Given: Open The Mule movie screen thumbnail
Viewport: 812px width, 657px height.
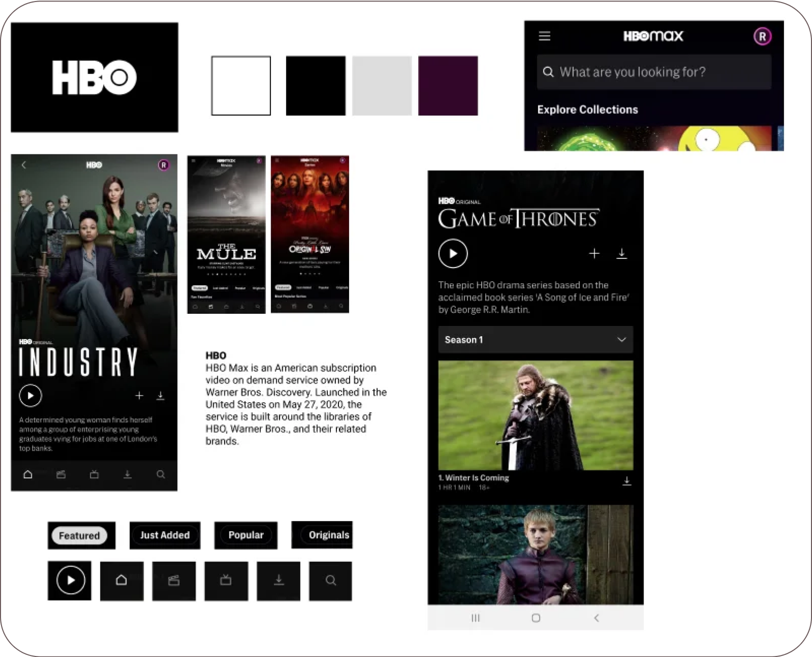Looking at the screenshot, I should point(226,235).
